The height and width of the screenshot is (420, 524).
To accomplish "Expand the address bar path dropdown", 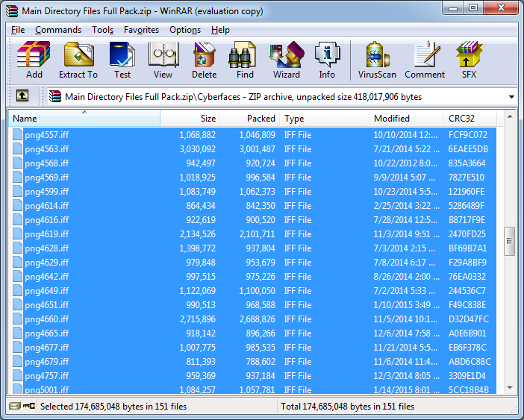I will tap(511, 97).
